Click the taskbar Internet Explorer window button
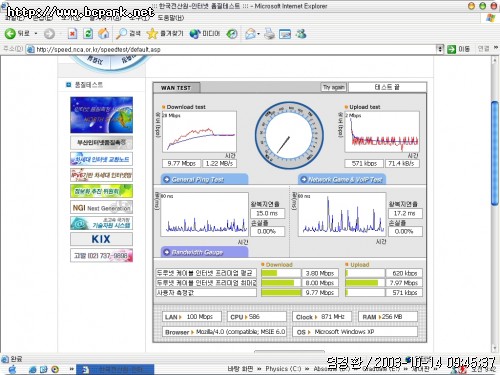Viewport: 500px width, 375px height. tap(115, 369)
